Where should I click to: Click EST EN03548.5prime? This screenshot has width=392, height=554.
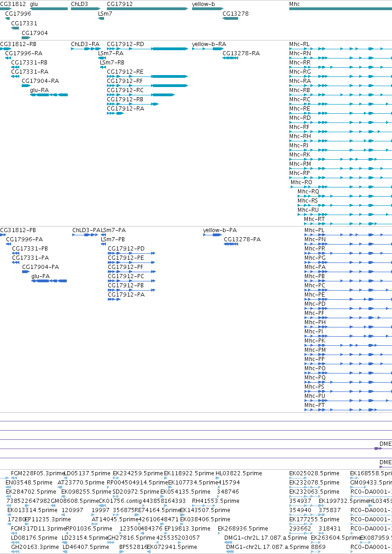30,483
